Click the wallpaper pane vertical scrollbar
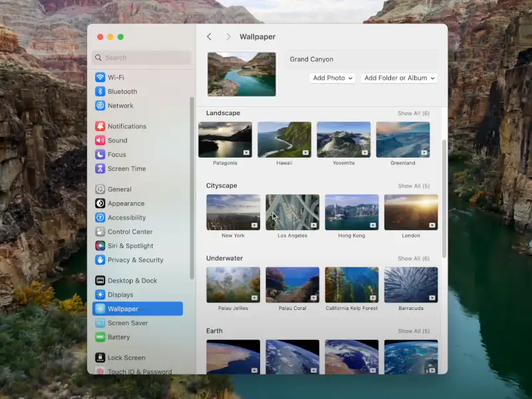Screen dimensions: 532x399 click(x=444, y=199)
